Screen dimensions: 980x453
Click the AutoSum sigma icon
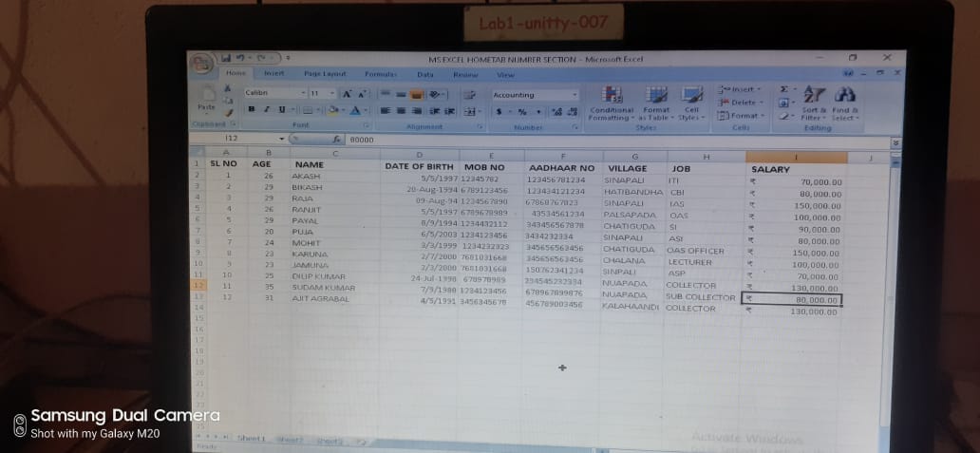pyautogui.click(x=784, y=89)
